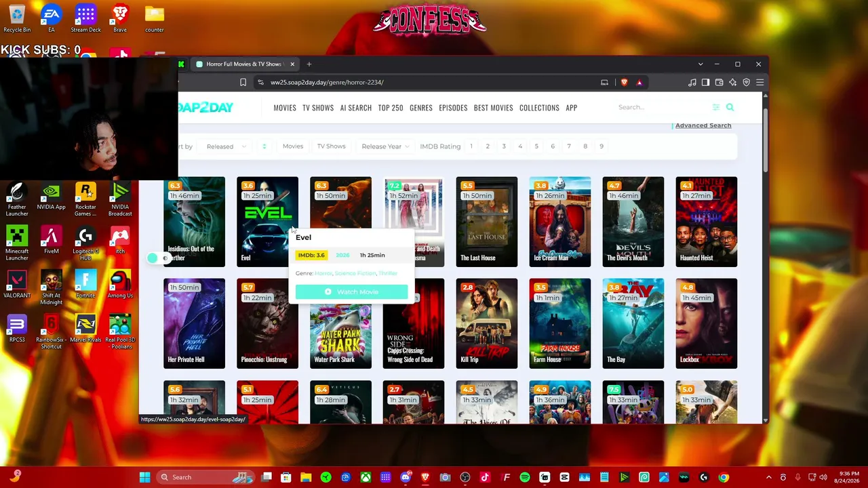Open BEST MOVIES in the navigation
The image size is (868, 488).
click(493, 108)
